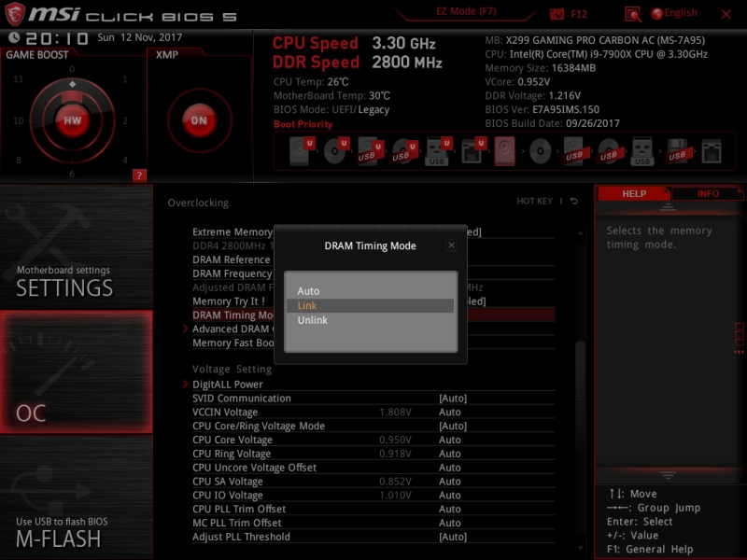Screen dimensions: 747x560
Task: Select the highlighted red hard disk boot icon
Action: 504,151
